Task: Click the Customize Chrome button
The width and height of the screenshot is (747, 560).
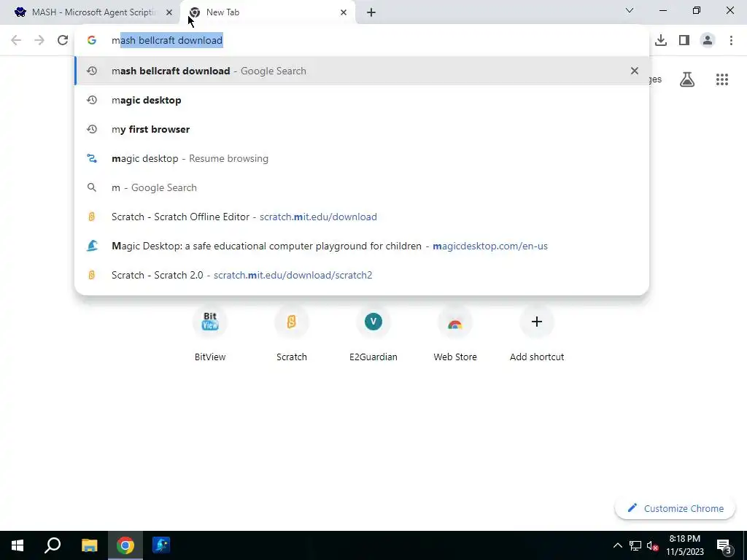Action: pyautogui.click(x=675, y=508)
